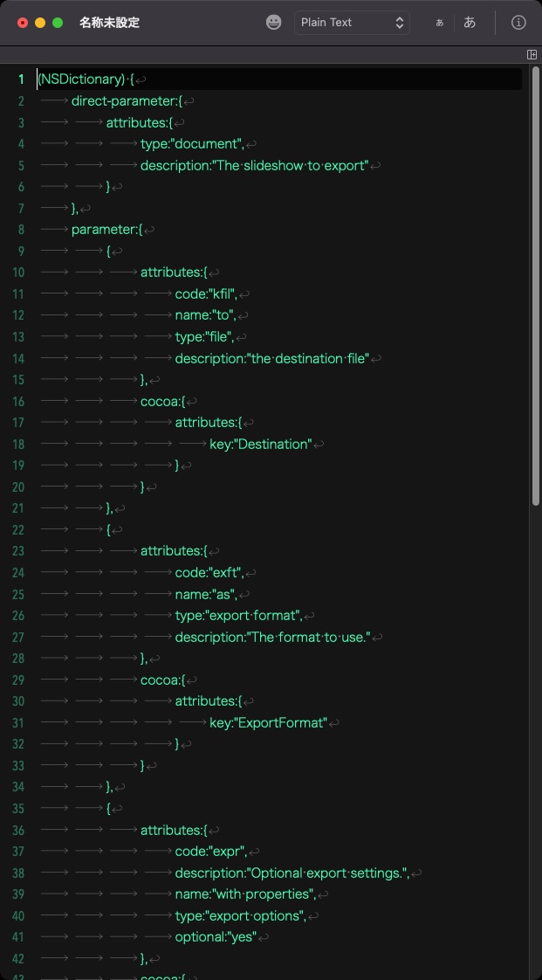Show the inspector with info icon
The width and height of the screenshot is (542, 980).
click(518, 23)
